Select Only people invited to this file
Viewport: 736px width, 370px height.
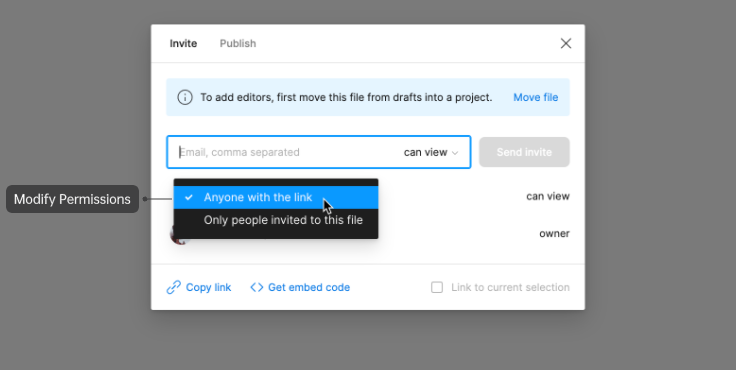(x=276, y=220)
